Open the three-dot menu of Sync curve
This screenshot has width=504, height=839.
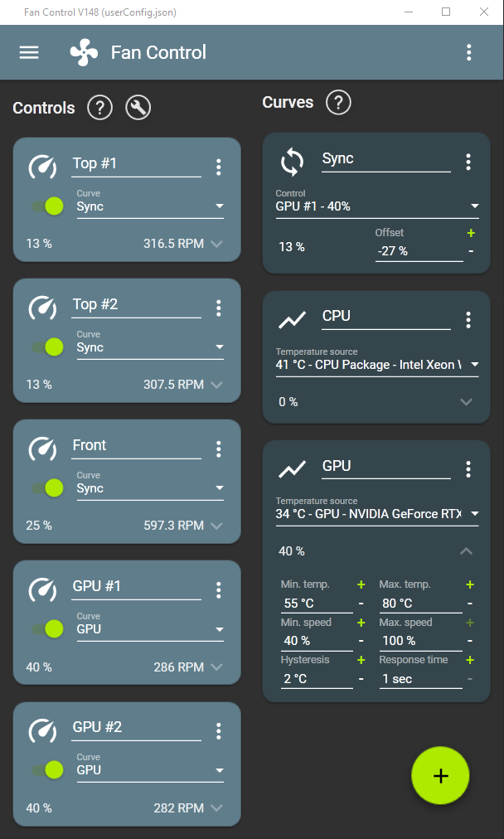coord(468,162)
